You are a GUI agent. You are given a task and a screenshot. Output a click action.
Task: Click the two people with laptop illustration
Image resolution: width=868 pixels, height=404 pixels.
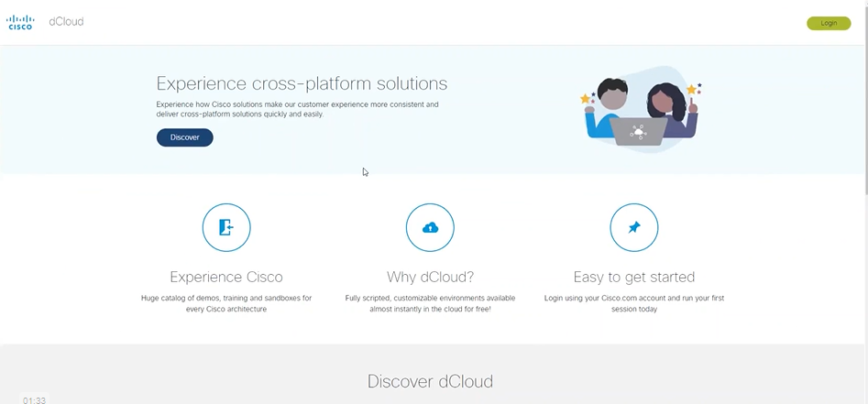pos(641,111)
